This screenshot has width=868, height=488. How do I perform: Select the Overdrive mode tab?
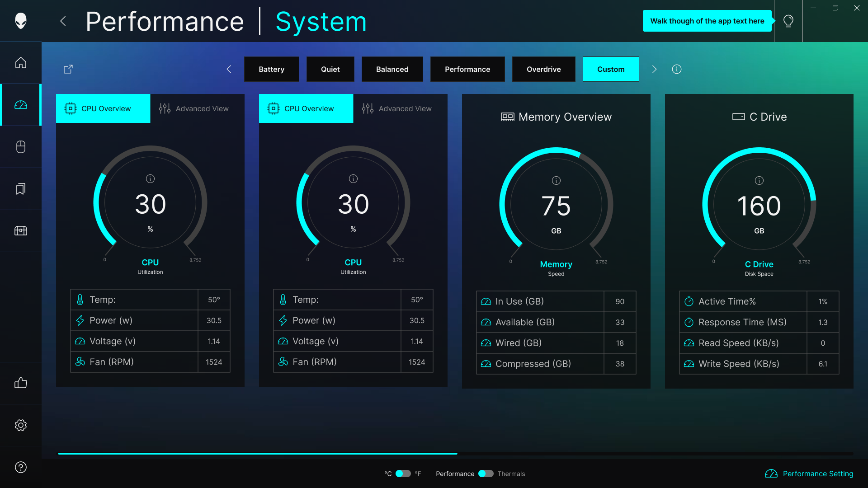[544, 69]
